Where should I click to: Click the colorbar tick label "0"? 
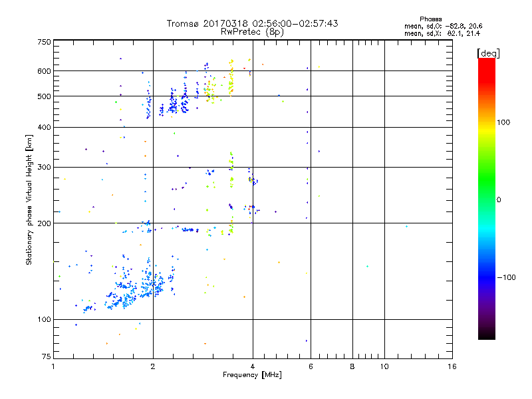(499, 200)
